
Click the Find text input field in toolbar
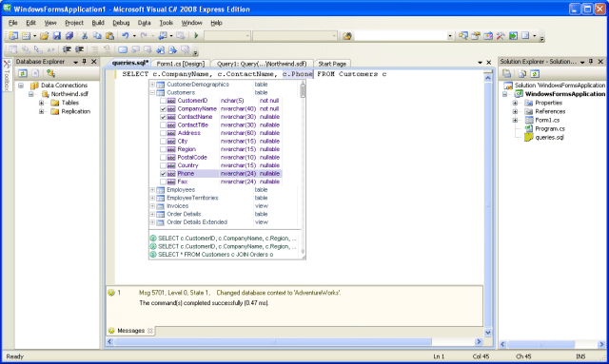[401, 36]
